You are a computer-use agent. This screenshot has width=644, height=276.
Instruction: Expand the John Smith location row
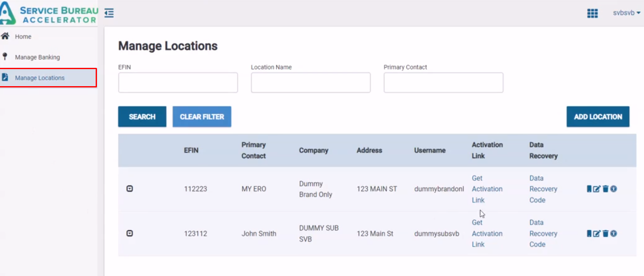[130, 234]
